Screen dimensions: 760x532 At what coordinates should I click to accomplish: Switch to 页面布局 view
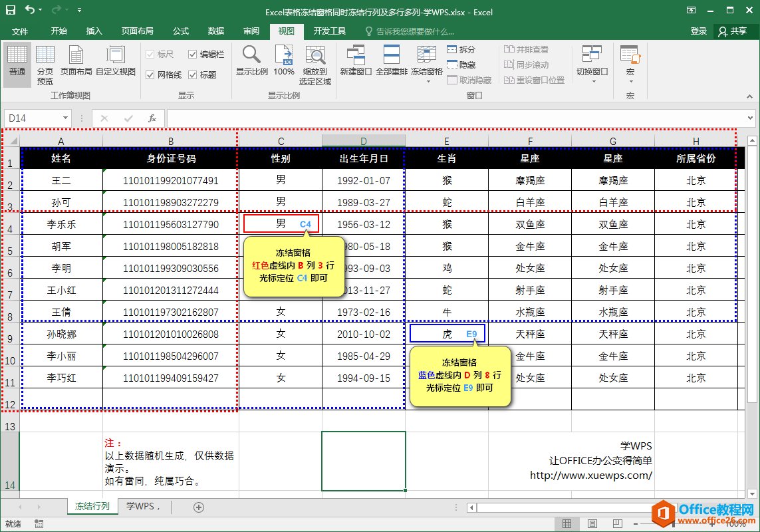click(76, 61)
